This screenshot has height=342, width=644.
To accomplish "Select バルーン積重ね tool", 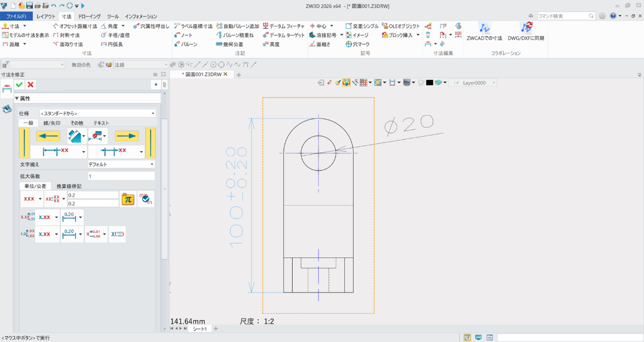I will [235, 35].
